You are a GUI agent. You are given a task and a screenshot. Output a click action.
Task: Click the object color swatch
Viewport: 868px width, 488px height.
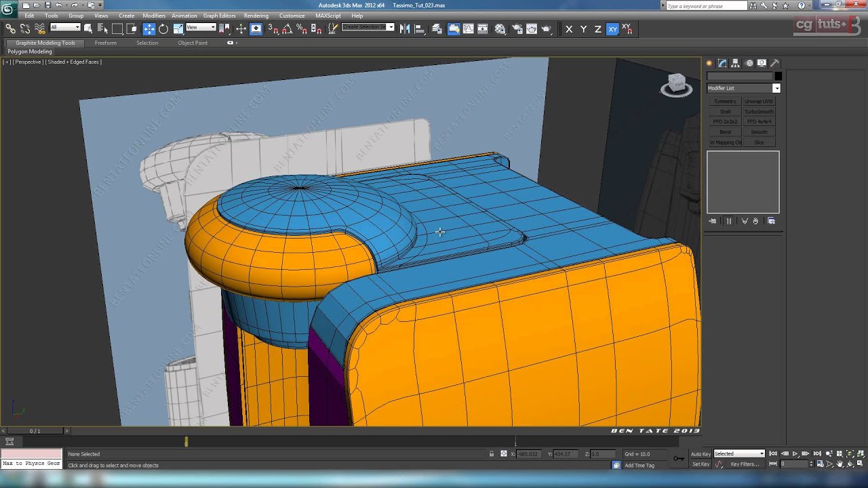coord(778,76)
